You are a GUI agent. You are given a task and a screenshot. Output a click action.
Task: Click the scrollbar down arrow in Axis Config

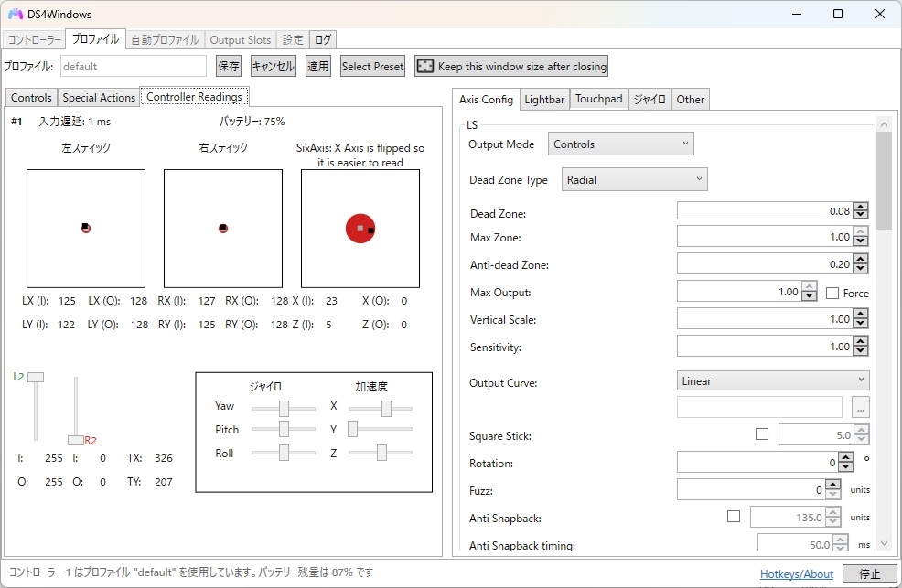[885, 543]
